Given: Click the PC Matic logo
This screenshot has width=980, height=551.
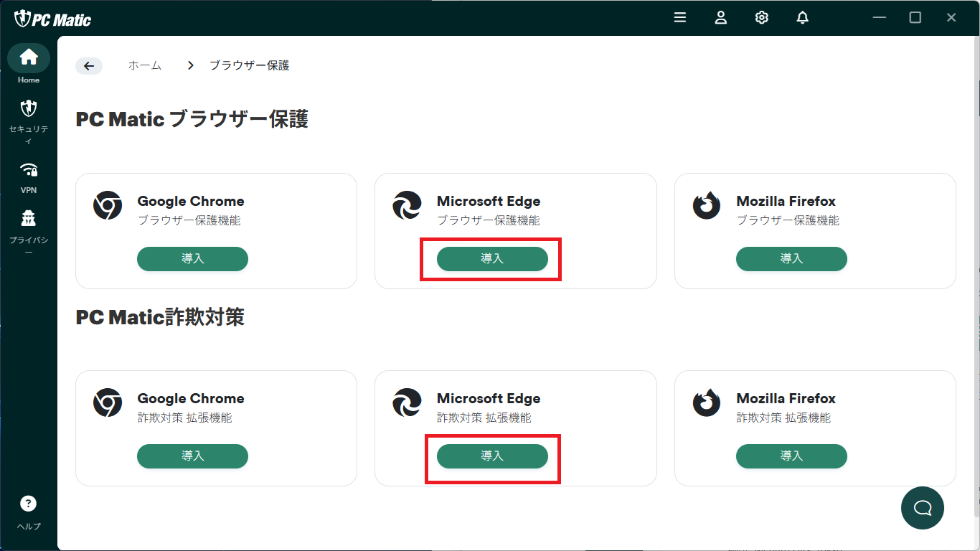Looking at the screenshot, I should click(53, 19).
